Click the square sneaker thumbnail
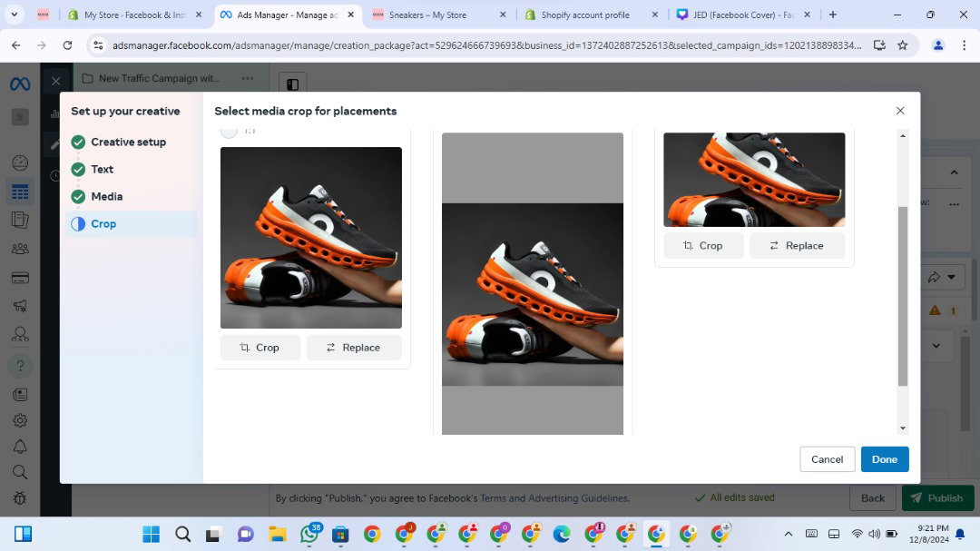 coord(311,238)
